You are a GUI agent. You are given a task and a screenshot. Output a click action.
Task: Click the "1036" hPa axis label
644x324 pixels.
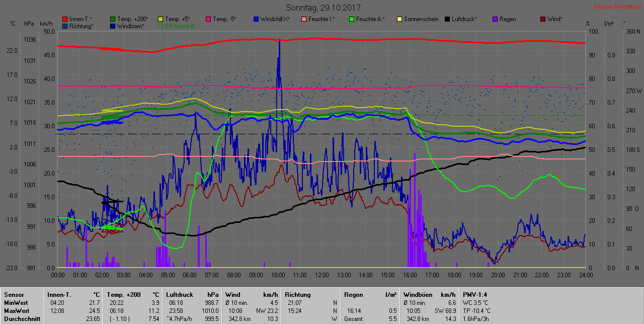click(x=30, y=39)
